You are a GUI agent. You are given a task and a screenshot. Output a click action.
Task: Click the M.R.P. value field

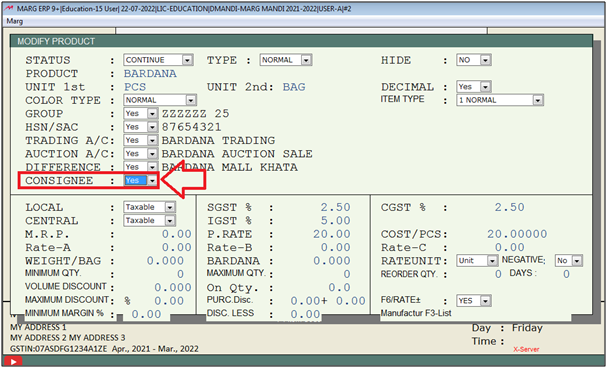[x=176, y=234]
